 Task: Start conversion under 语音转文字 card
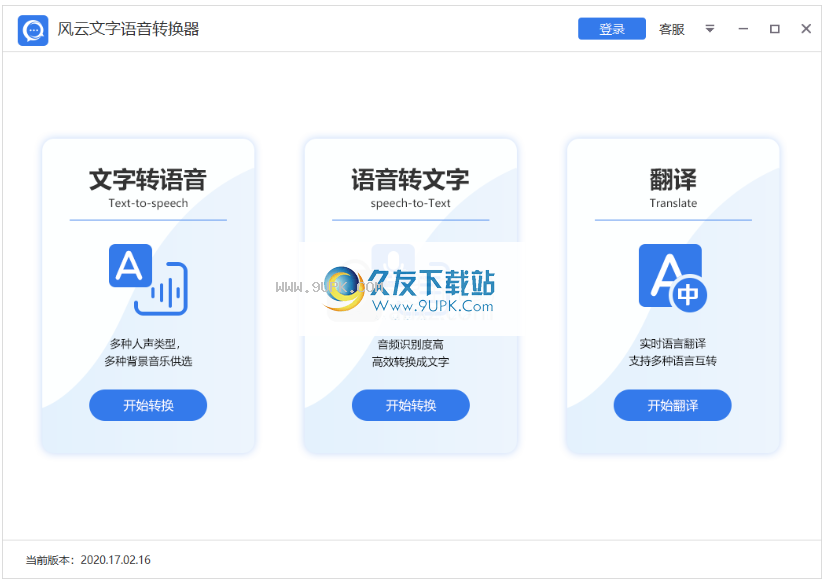pyautogui.click(x=410, y=405)
